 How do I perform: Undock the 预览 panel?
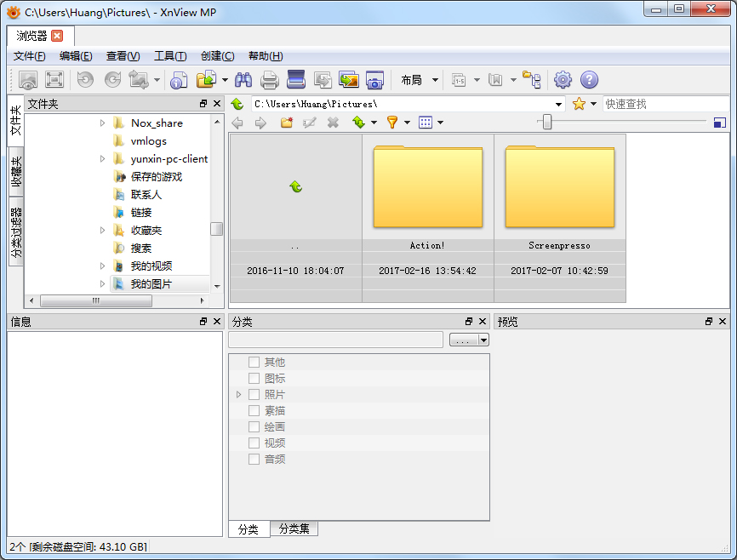709,321
